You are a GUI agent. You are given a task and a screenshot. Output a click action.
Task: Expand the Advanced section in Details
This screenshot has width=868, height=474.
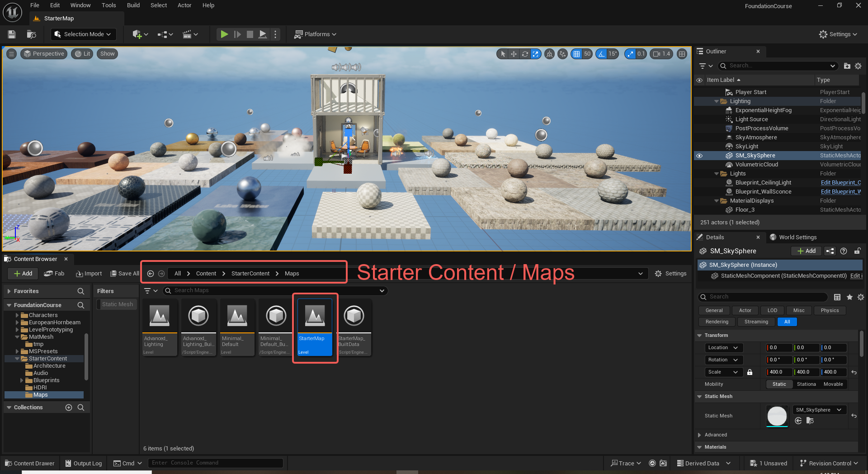coord(699,435)
